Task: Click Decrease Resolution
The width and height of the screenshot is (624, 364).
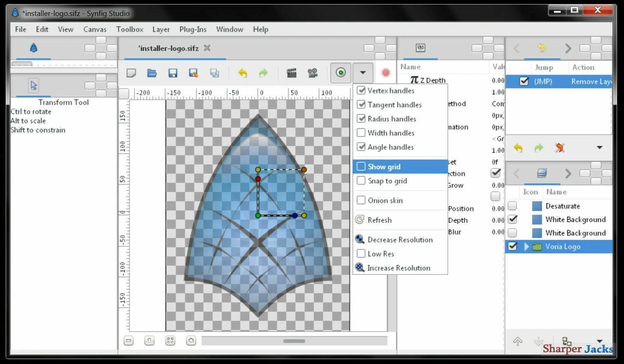Action: tap(400, 240)
